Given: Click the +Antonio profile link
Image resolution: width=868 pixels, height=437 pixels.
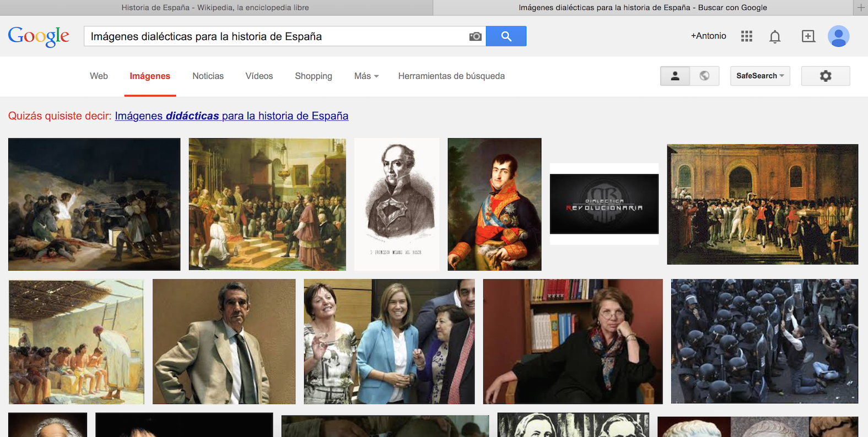Looking at the screenshot, I should (x=708, y=36).
